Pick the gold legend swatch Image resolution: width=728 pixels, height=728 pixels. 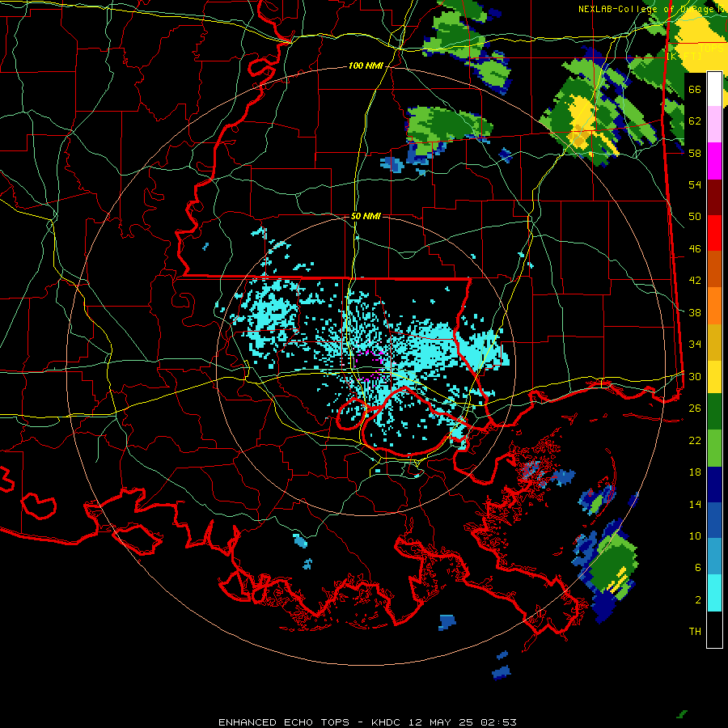714,343
